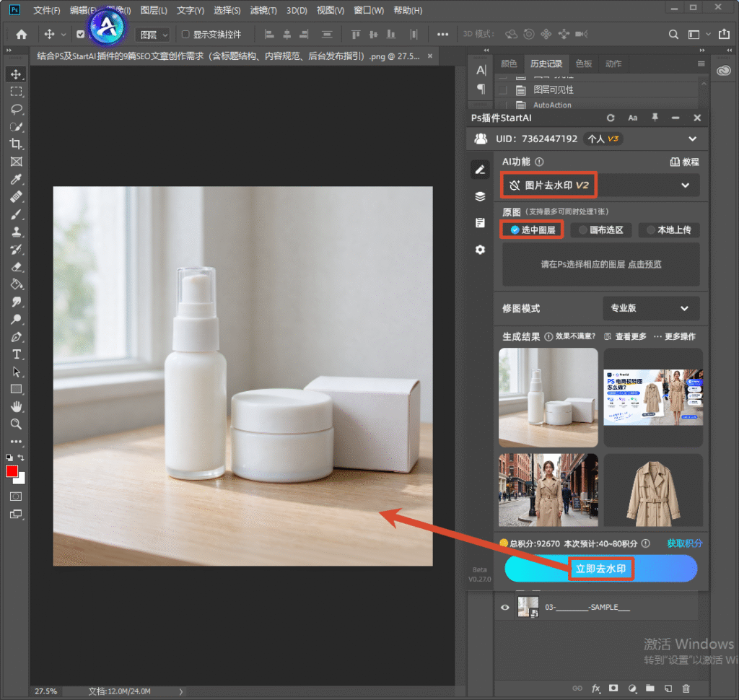Select the Clone Stamp tool

[x=16, y=232]
